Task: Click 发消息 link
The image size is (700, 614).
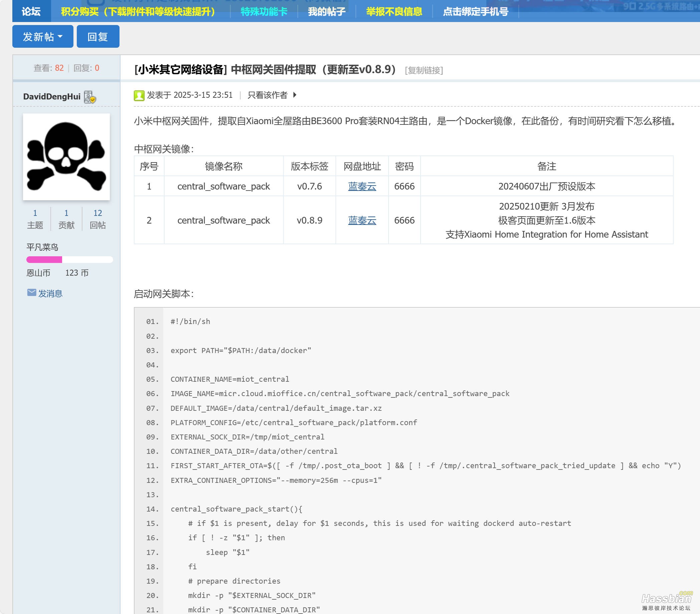Action: click(50, 293)
